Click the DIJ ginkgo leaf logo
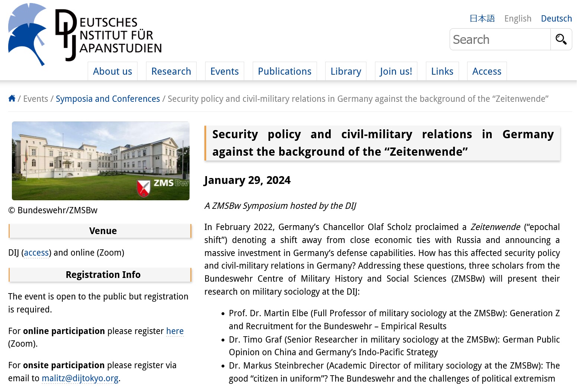582x392 pixels. point(27,34)
